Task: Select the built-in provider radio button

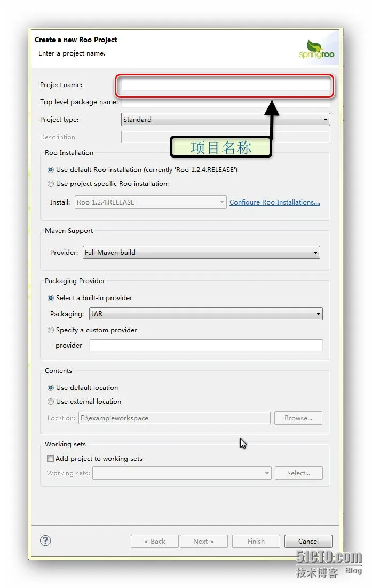Action: tap(51, 298)
